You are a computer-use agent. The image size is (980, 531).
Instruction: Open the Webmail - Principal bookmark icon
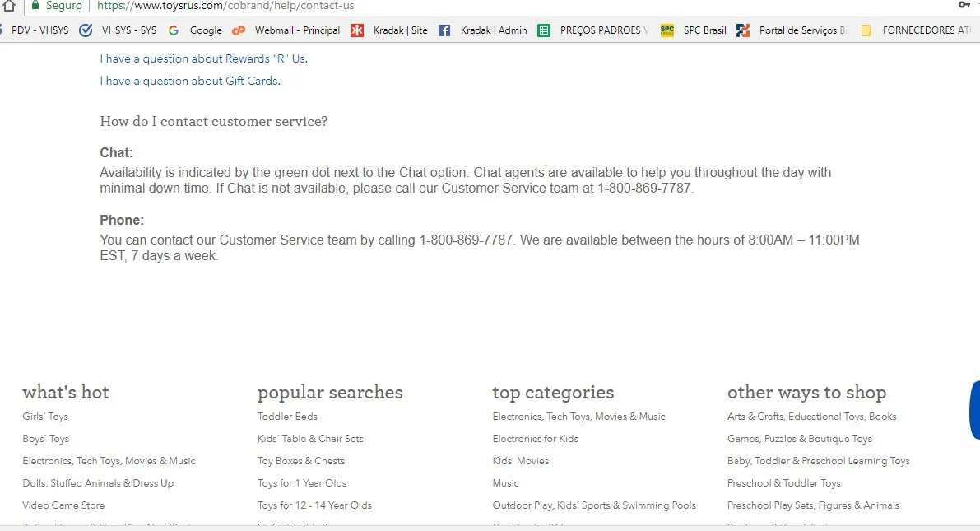click(239, 30)
